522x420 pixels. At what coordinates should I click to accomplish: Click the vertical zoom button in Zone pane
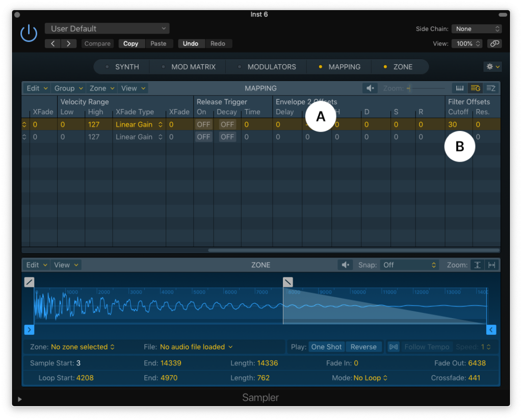477,265
